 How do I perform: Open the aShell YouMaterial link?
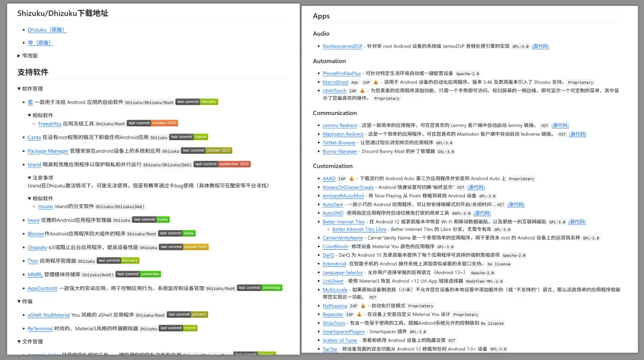48,315
